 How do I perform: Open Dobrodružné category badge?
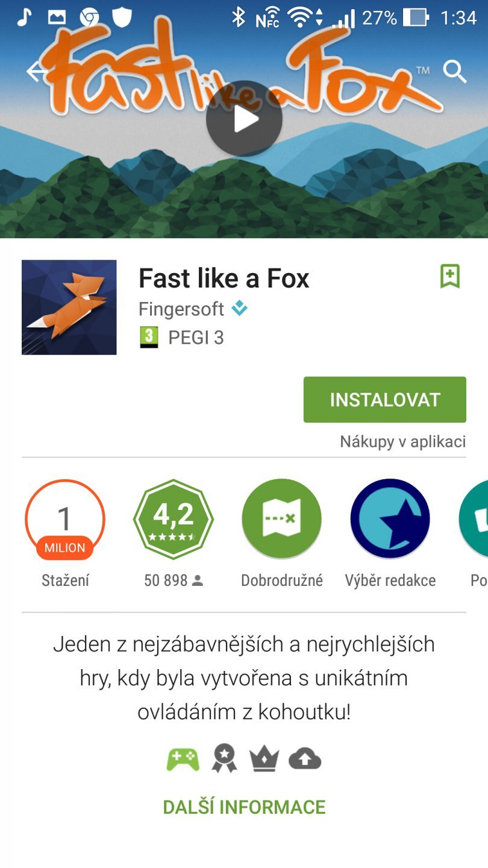[x=282, y=519]
